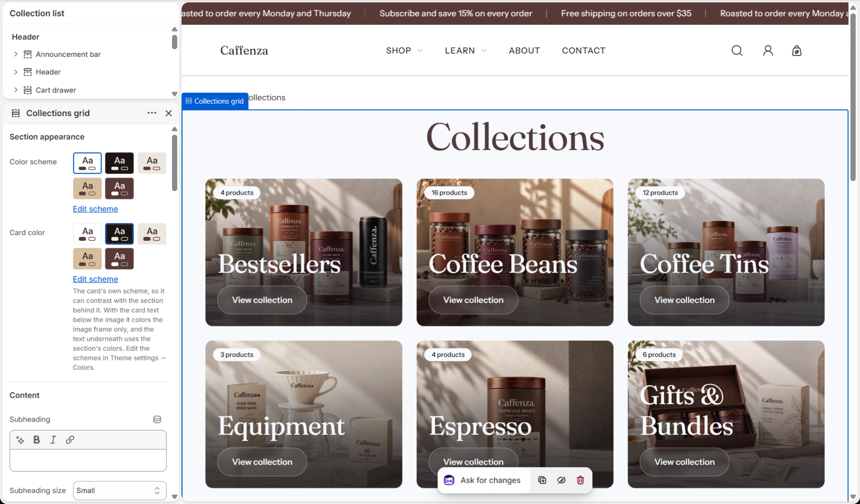Select the tan Color scheme swatch
The image size is (860, 504).
coord(87,188)
